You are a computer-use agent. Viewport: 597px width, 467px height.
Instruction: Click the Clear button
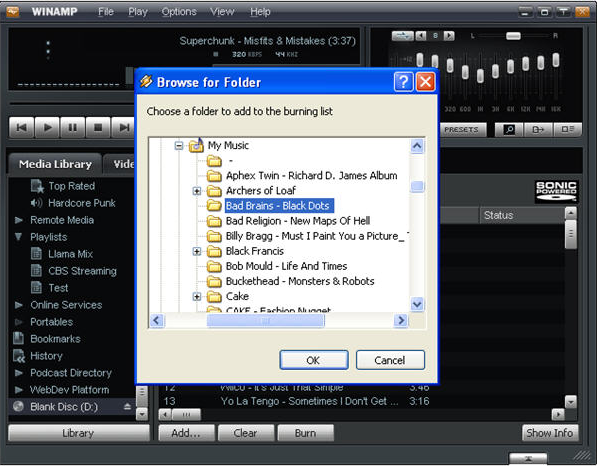pos(246,433)
